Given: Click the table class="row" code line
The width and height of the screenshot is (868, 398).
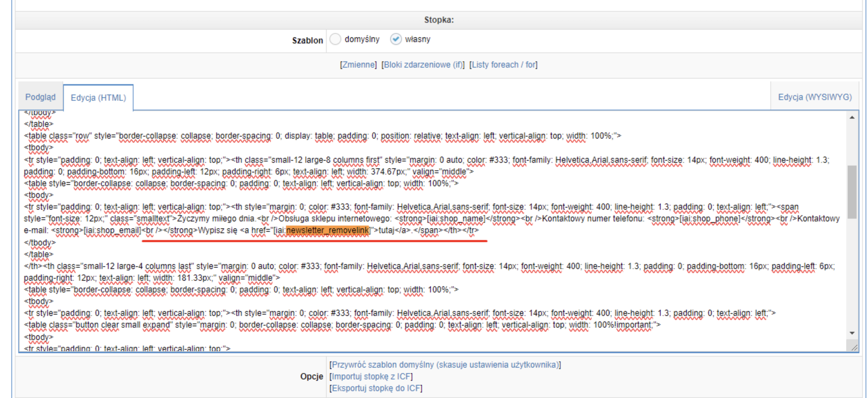Looking at the screenshot, I should (323, 136).
